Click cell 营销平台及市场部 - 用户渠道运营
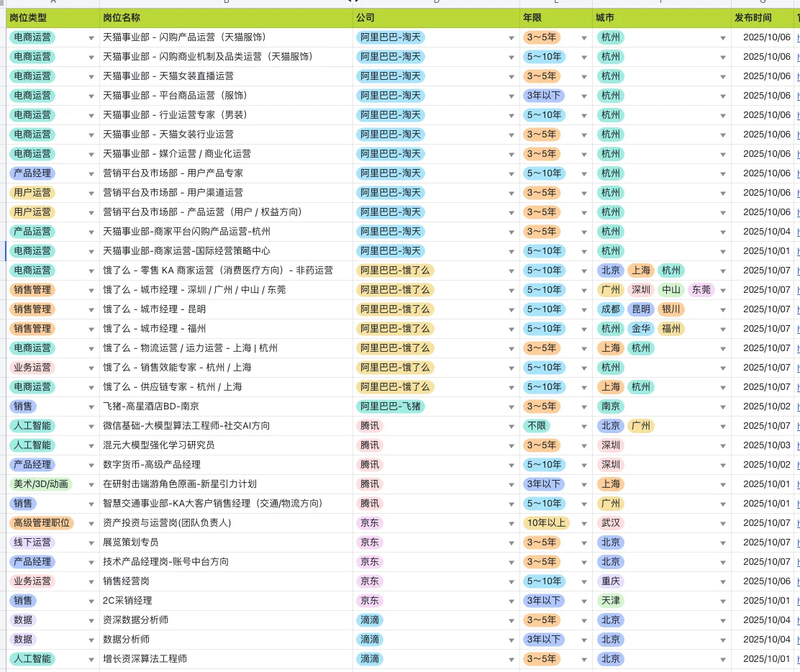800x672 pixels. tap(226, 192)
